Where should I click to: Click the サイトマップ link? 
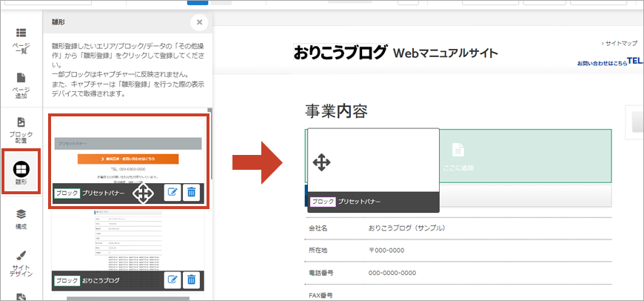point(620,44)
